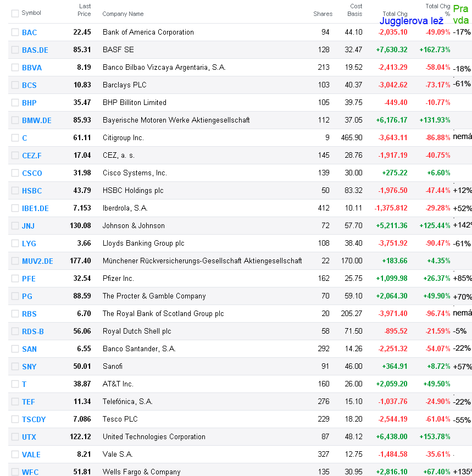The height and width of the screenshot is (476, 472).
Task: Check the BHP row checkbox
Action: tap(15, 103)
